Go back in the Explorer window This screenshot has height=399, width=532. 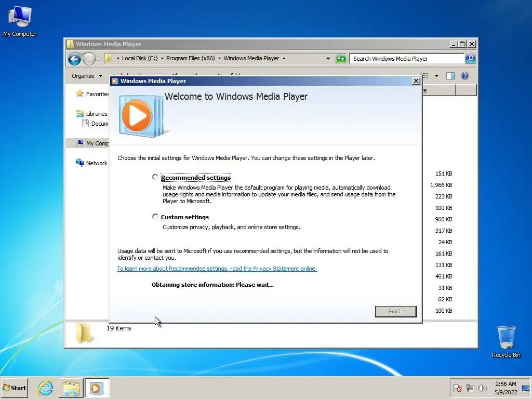74,59
